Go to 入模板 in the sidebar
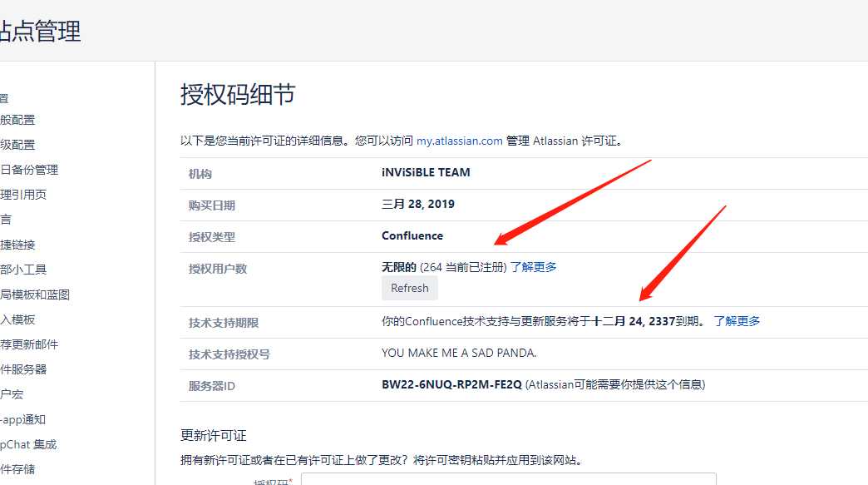 click(x=17, y=319)
